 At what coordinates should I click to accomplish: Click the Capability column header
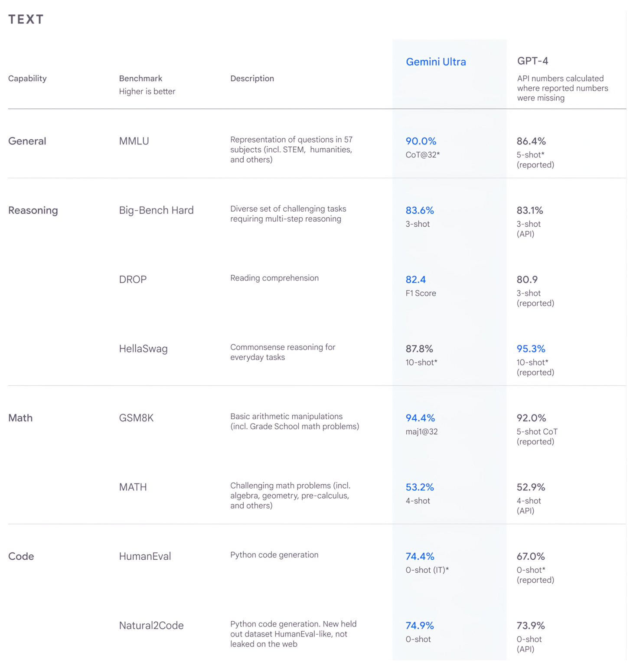pos(27,78)
